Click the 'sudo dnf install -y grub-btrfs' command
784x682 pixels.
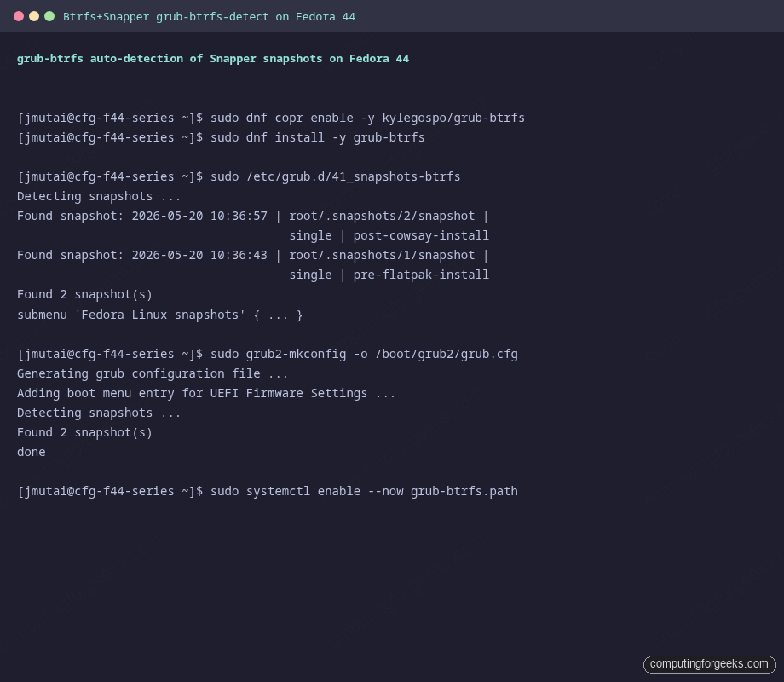click(x=318, y=137)
